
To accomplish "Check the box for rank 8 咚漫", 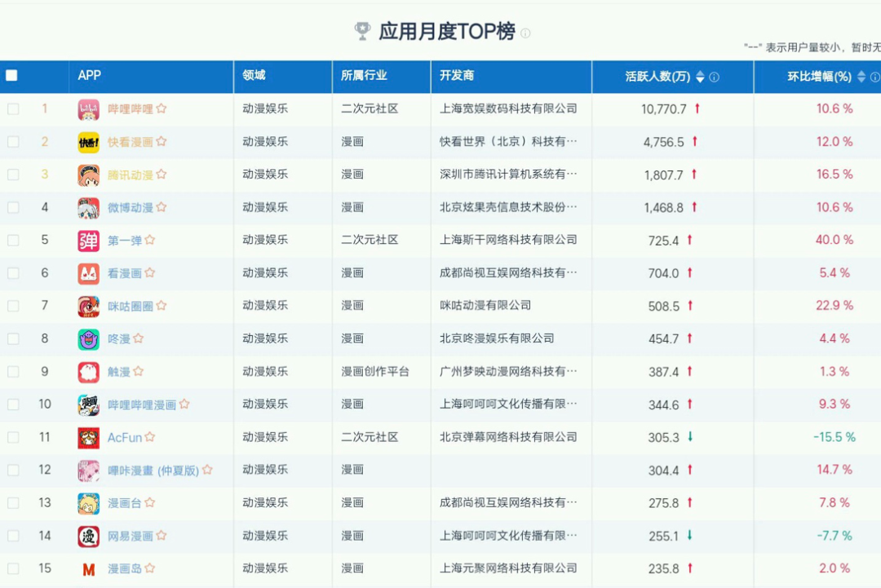I will coord(13,338).
